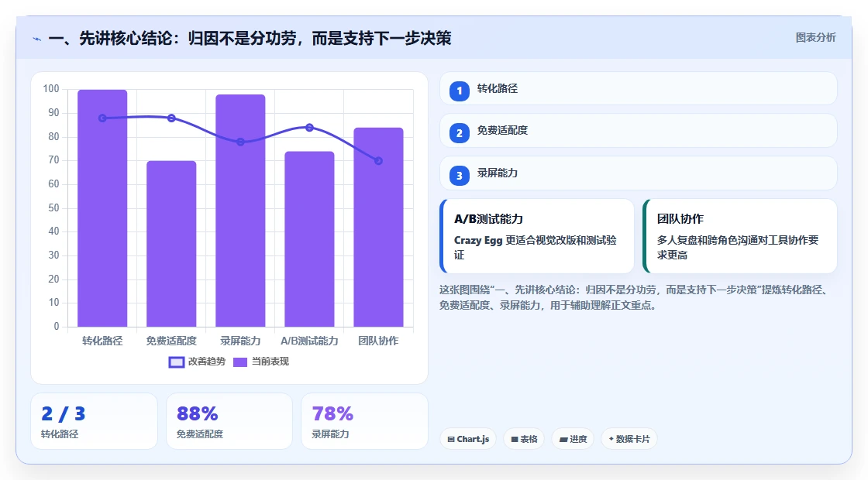Click the 多人复盘和跨角色沟通 description text
Image resolution: width=868 pixels, height=480 pixels.
738,248
